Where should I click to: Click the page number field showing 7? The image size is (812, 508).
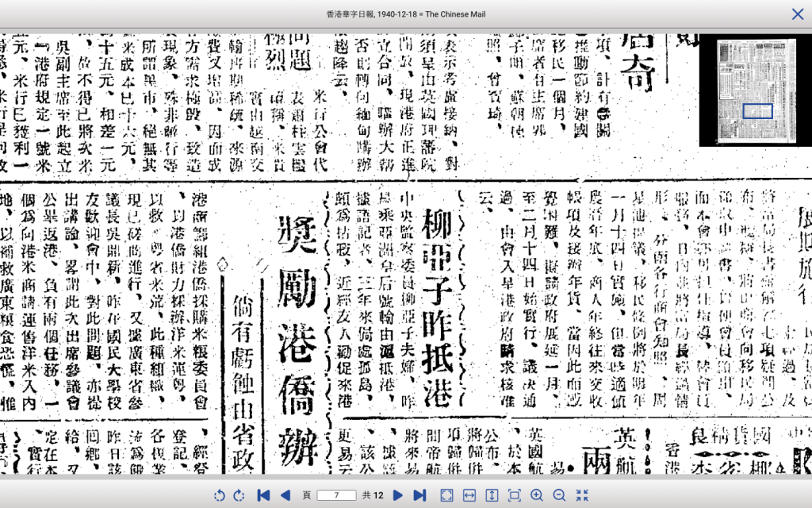(336, 495)
